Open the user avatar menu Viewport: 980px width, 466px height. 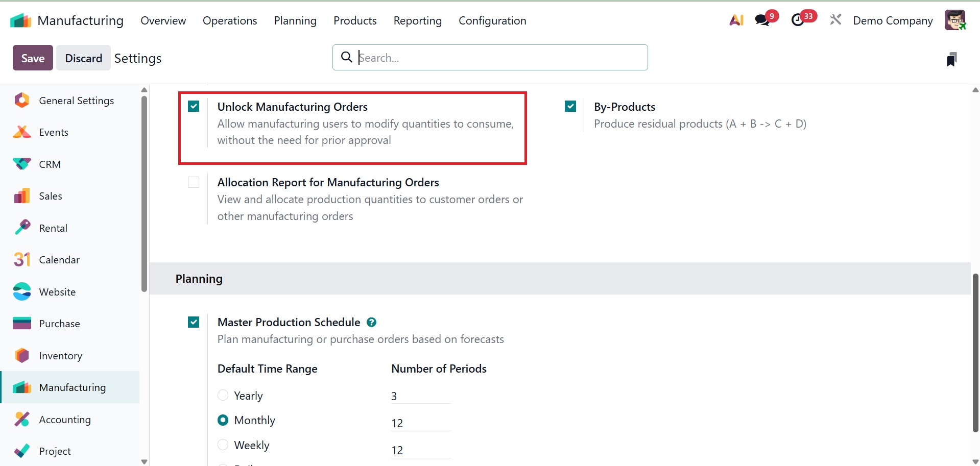pyautogui.click(x=954, y=20)
